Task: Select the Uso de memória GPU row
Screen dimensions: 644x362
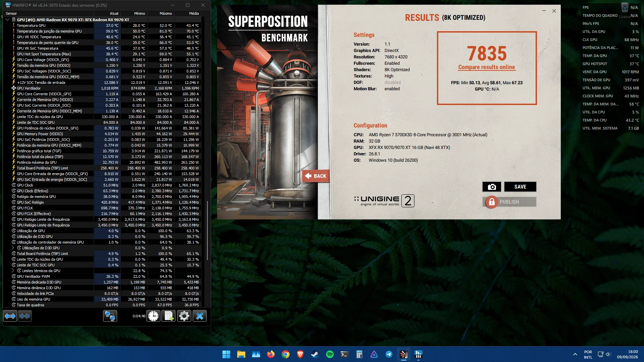Action: point(102,299)
